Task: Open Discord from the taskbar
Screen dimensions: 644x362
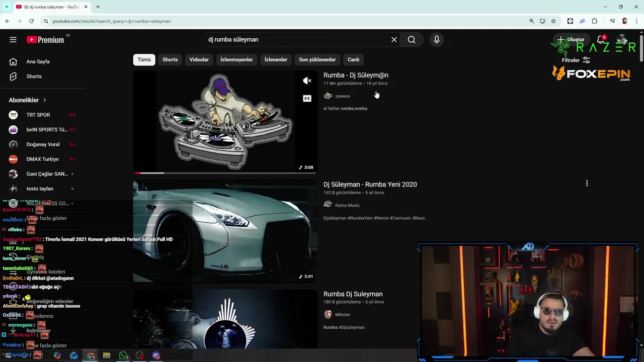Action: pyautogui.click(x=156, y=355)
